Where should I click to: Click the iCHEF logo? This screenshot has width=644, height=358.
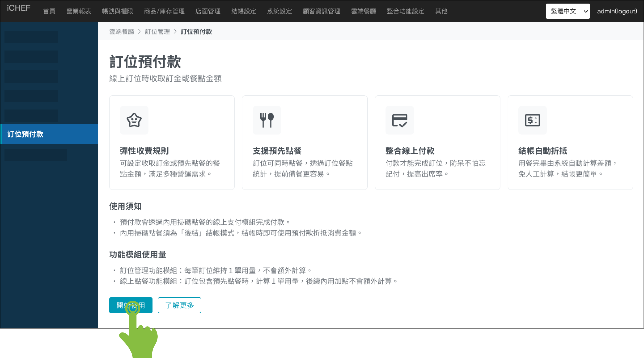[19, 8]
